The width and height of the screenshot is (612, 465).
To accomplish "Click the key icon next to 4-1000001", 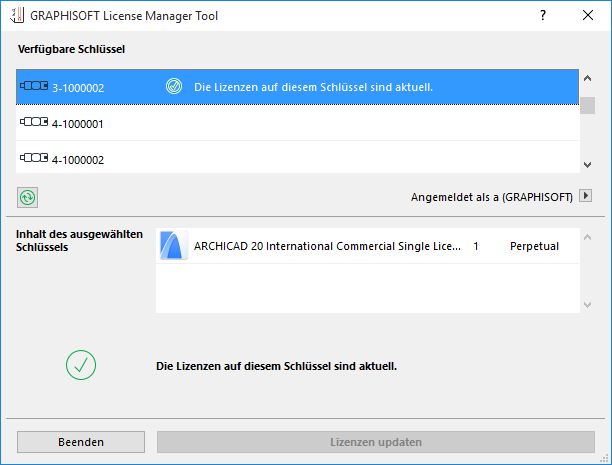I will (34, 123).
